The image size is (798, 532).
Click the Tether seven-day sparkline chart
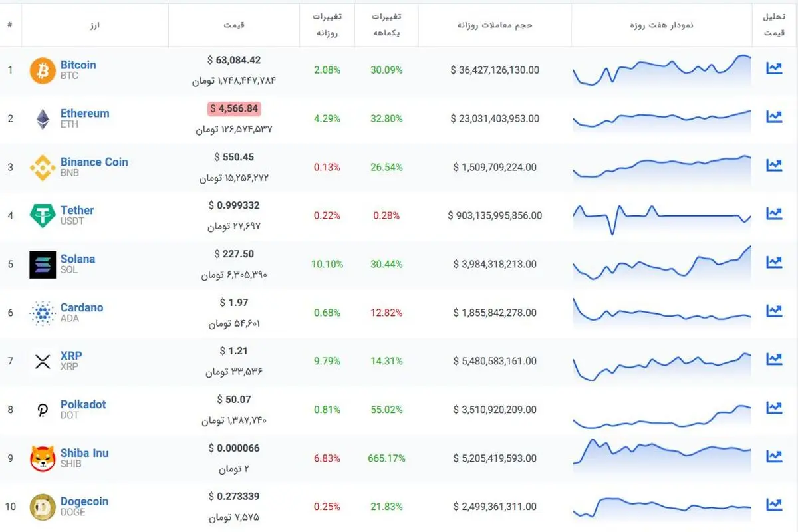tap(662, 216)
